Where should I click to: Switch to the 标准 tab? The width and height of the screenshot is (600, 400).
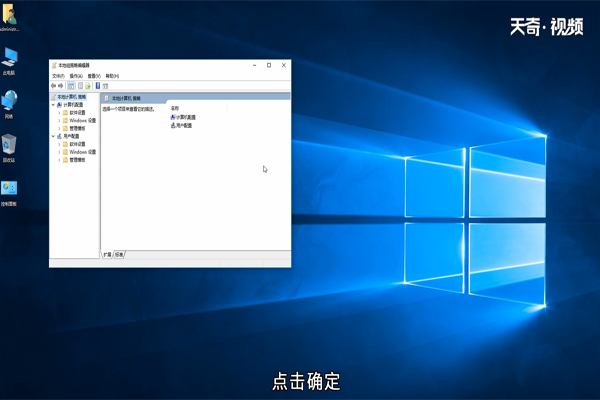pos(119,255)
